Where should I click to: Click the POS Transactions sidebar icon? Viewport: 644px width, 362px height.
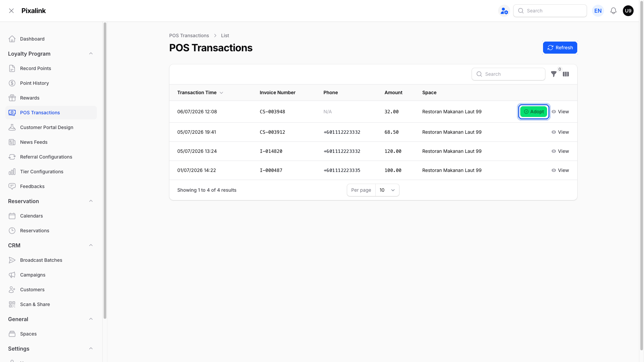[x=12, y=113]
